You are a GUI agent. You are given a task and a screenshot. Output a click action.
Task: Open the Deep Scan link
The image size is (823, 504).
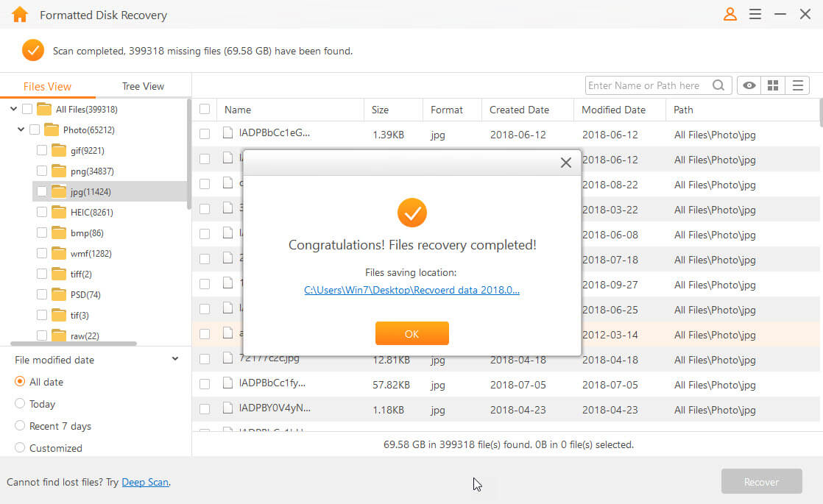tap(145, 482)
